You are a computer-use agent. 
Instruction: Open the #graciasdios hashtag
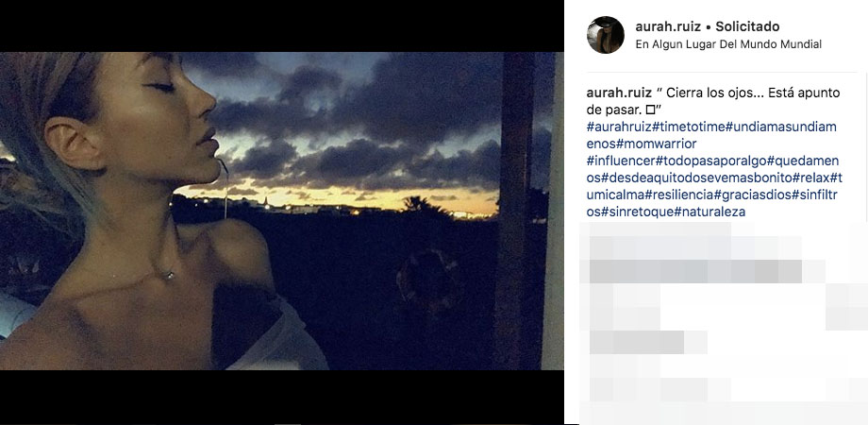(x=754, y=195)
